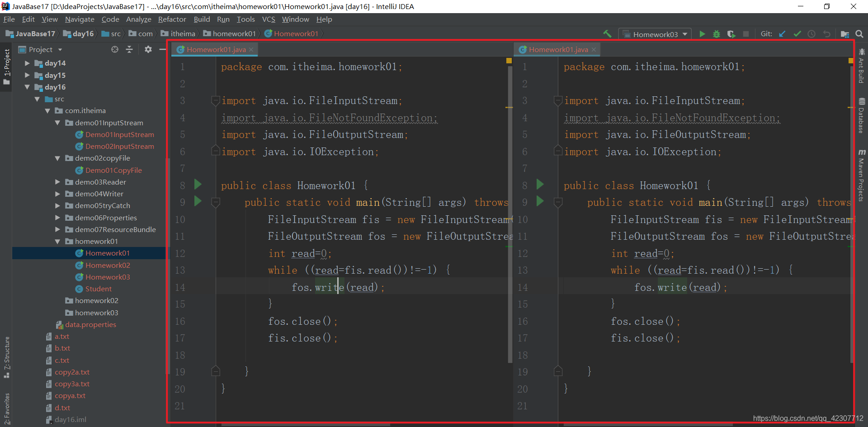The height and width of the screenshot is (427, 868).
Task: Close the right Homework01.java tab
Action: 594,50
